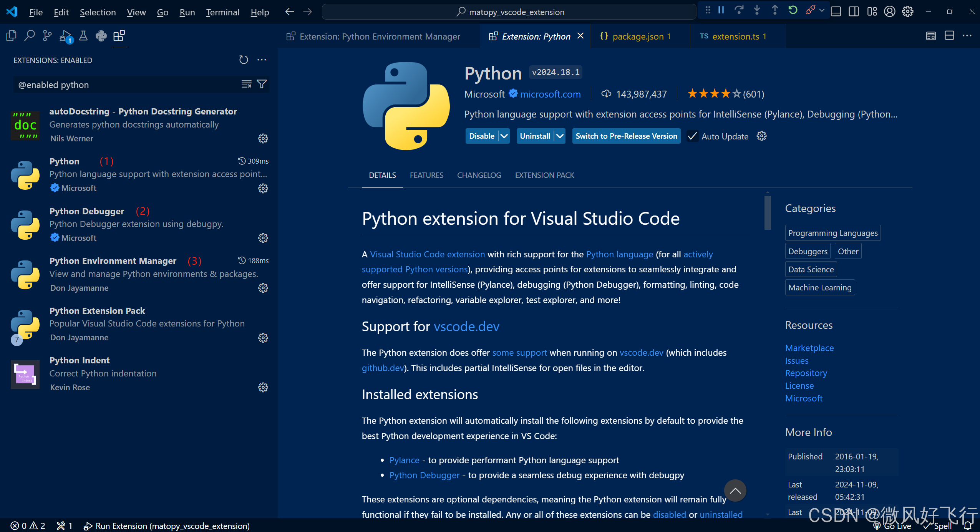Open the debug disconnect dropdown chevron
The height and width of the screenshot is (532, 980).
tap(822, 11)
